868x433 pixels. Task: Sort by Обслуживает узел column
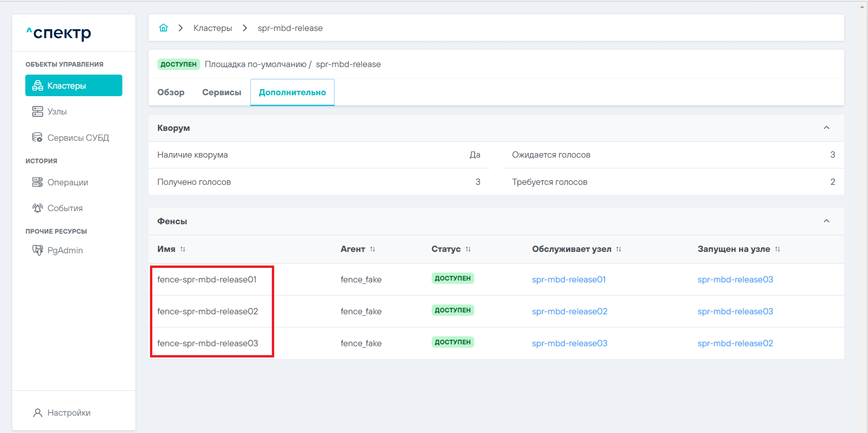619,249
